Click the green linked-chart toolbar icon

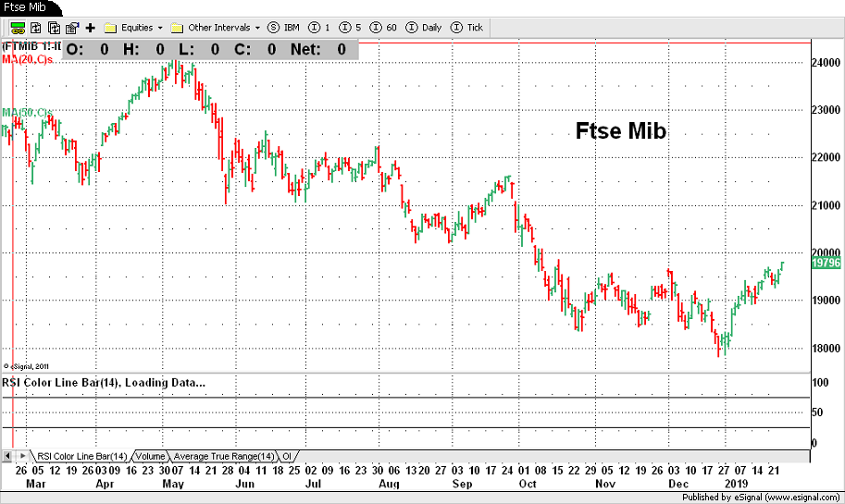pyautogui.click(x=18, y=28)
